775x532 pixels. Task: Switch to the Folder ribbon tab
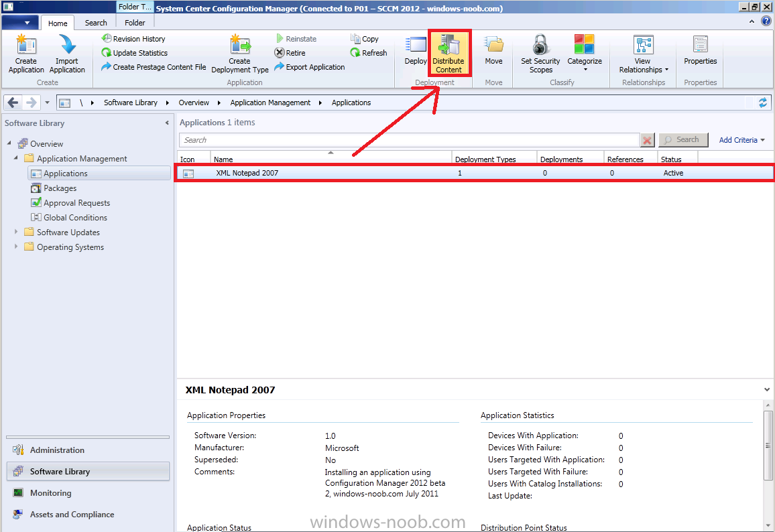pos(135,23)
